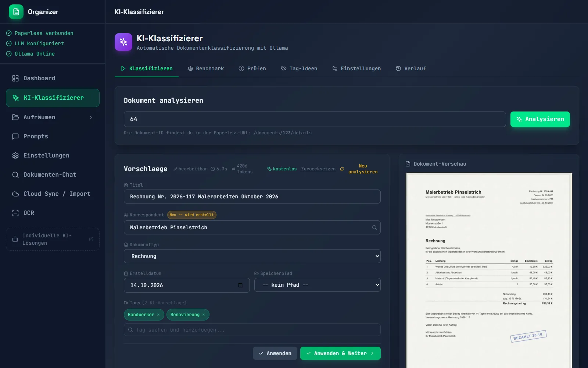The height and width of the screenshot is (368, 588).
Task: Click the green Organizer logo icon
Action: click(x=16, y=12)
